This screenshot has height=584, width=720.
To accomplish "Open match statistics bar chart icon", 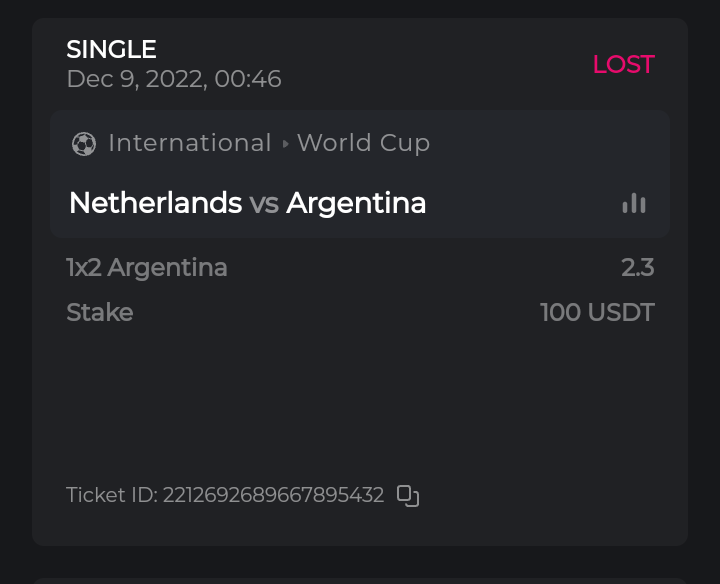I will [633, 203].
